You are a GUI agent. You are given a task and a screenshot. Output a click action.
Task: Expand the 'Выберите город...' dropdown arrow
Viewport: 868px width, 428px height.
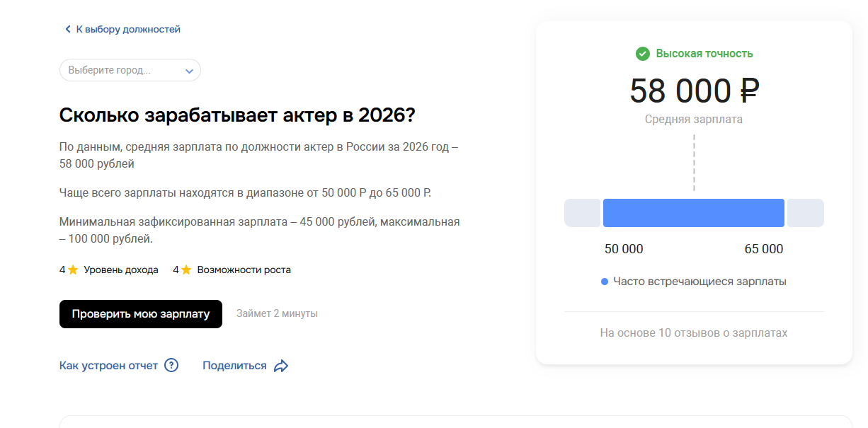[189, 71]
